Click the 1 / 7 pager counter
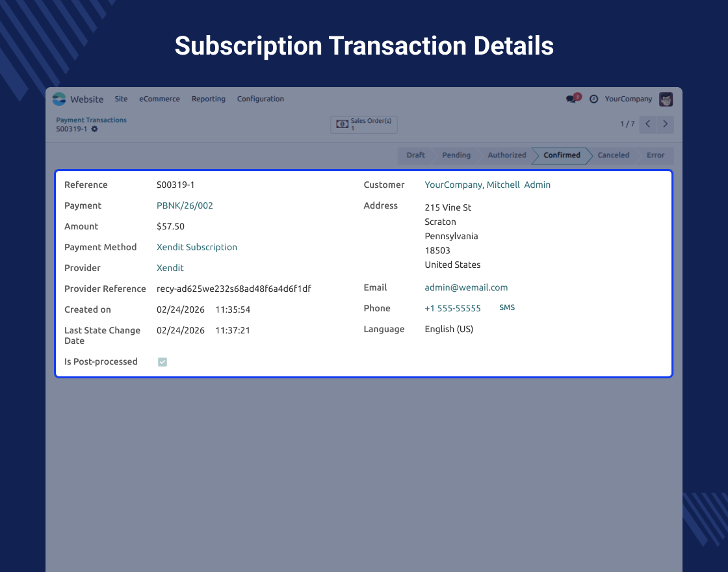Viewport: 728px width, 572px height. pyautogui.click(x=627, y=124)
